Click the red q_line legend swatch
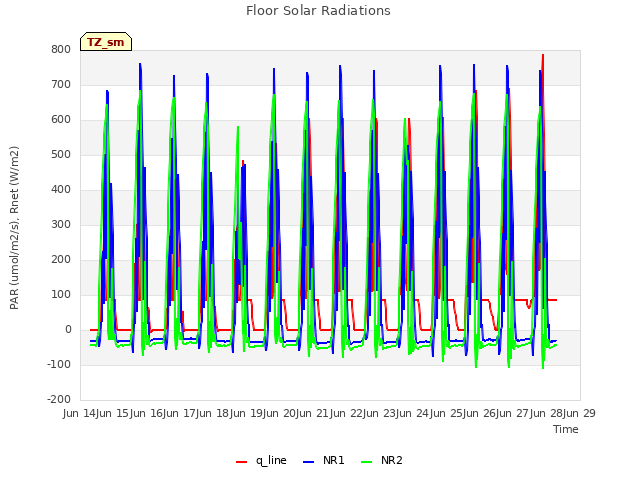The width and height of the screenshot is (640, 480). 242,462
